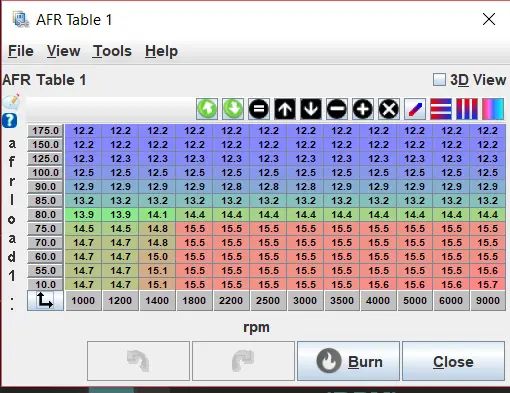Close the AFR Table 1 window

point(489,19)
